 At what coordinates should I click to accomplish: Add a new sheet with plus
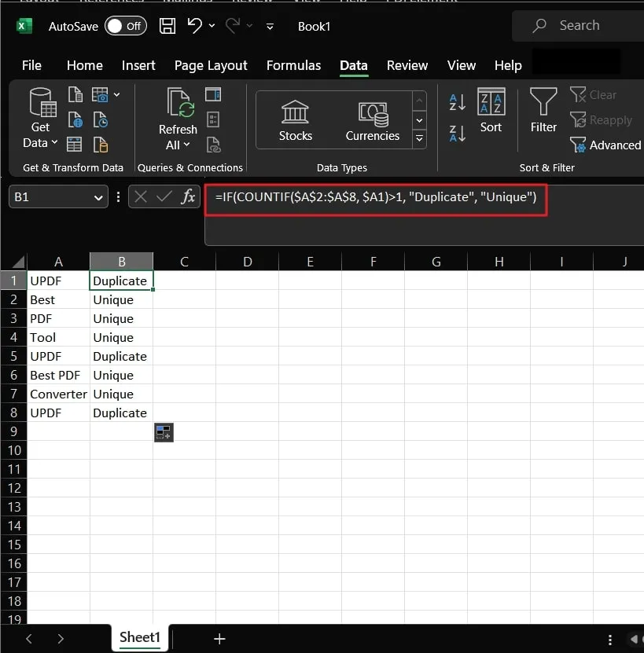click(219, 639)
